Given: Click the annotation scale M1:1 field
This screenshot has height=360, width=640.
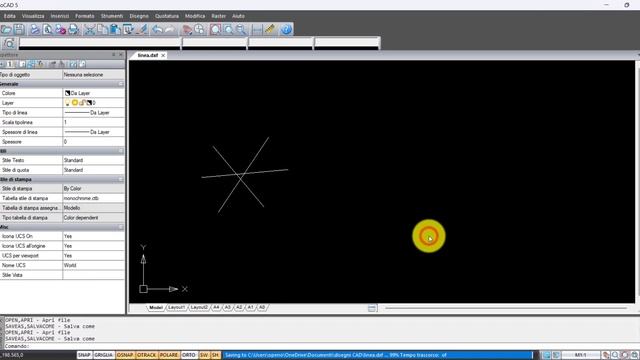Looking at the screenshot, I should coord(580,355).
